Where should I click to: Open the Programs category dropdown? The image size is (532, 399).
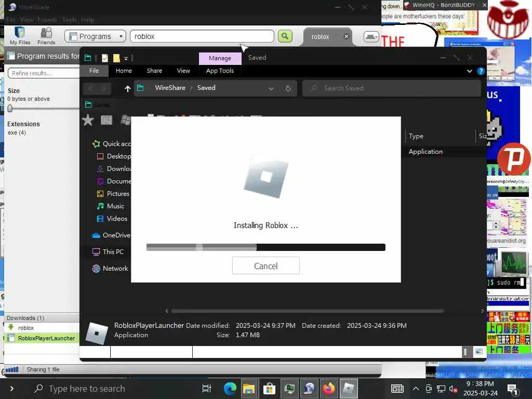click(x=96, y=36)
